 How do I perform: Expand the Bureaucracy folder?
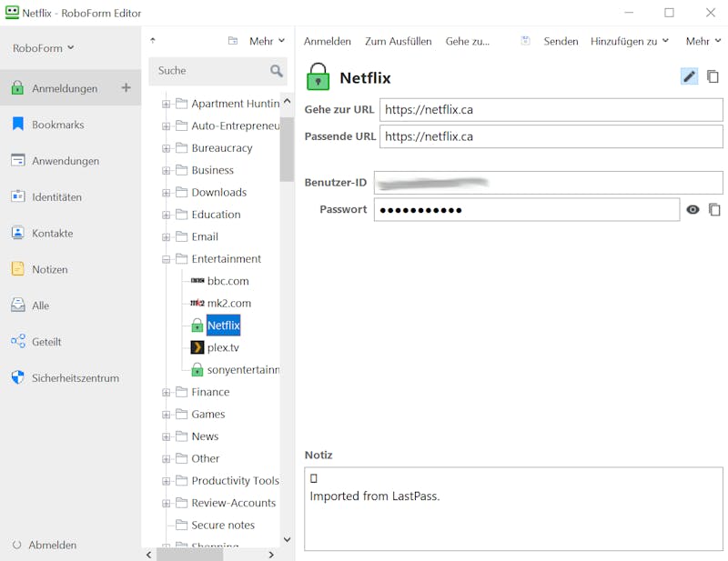coord(166,148)
